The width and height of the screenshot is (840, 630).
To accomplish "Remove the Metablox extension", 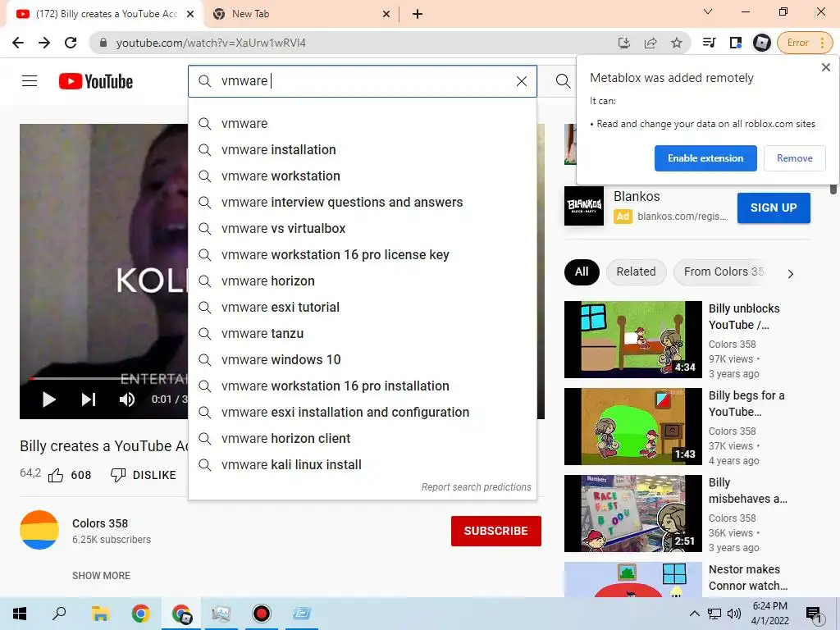I will click(794, 158).
